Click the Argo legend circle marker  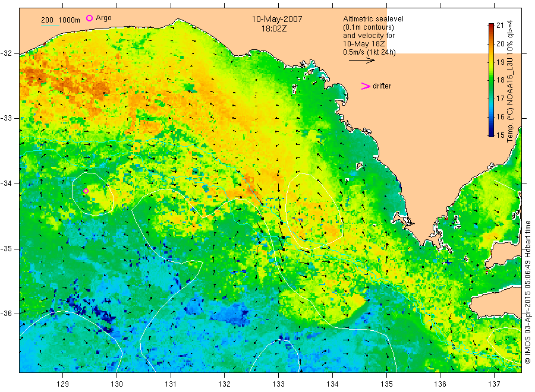[89, 18]
